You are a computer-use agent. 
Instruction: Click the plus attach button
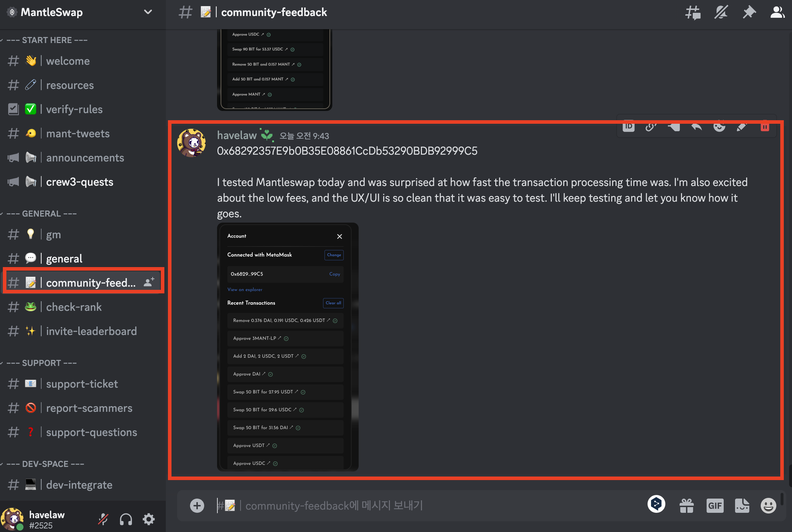[x=197, y=505]
